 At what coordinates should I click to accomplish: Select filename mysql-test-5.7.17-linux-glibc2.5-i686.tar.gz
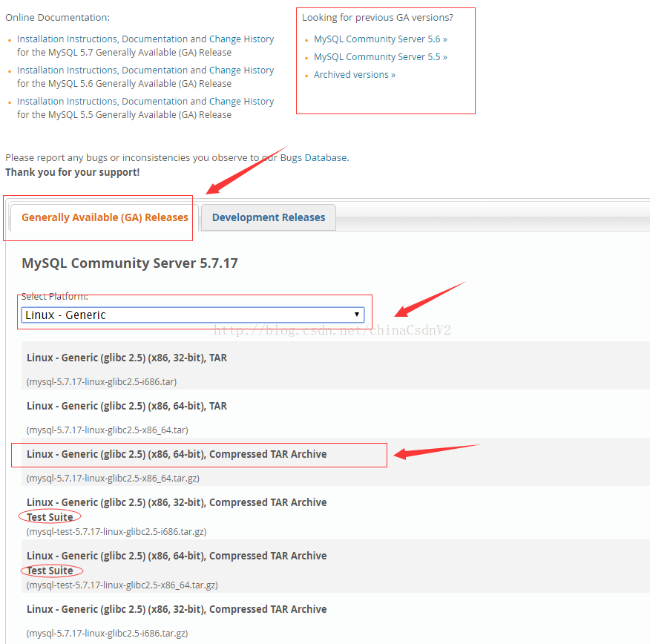(x=116, y=531)
